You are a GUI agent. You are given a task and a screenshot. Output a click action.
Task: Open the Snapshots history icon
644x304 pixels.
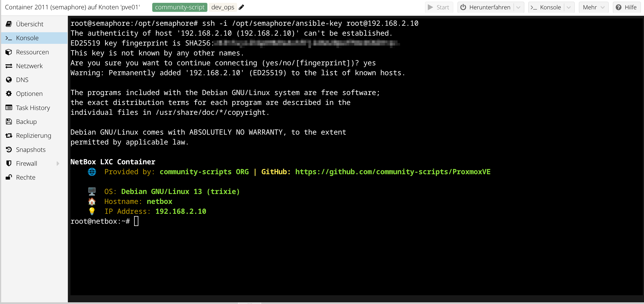pos(9,149)
